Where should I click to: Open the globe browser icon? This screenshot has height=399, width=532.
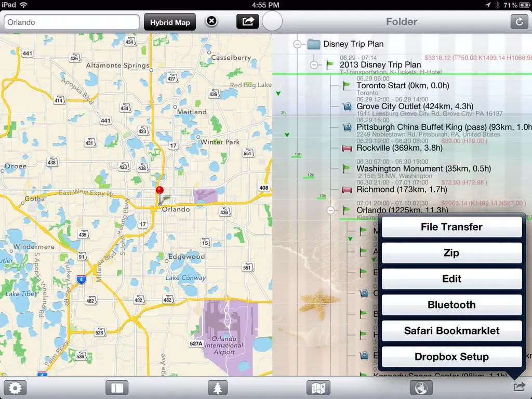[421, 388]
